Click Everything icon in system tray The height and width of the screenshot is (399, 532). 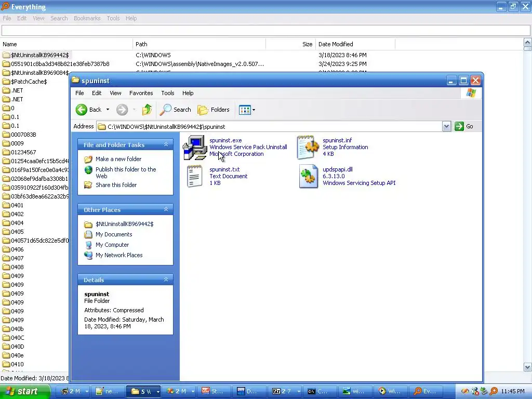[x=494, y=391]
